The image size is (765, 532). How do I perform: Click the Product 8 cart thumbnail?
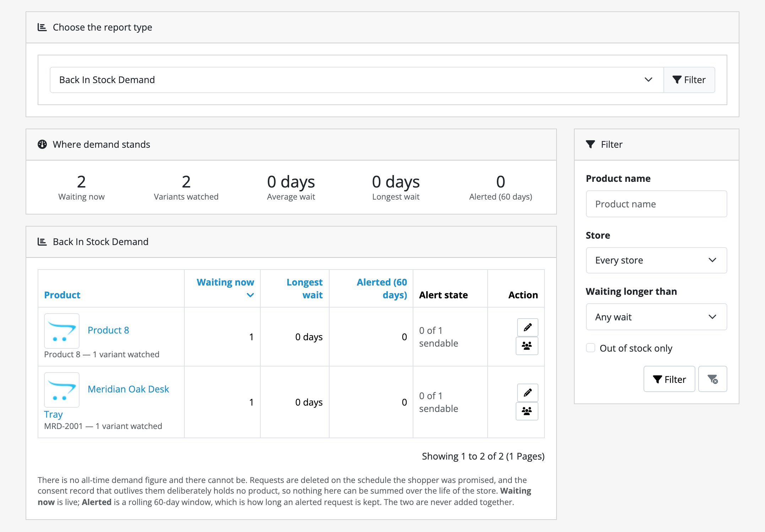tap(62, 331)
